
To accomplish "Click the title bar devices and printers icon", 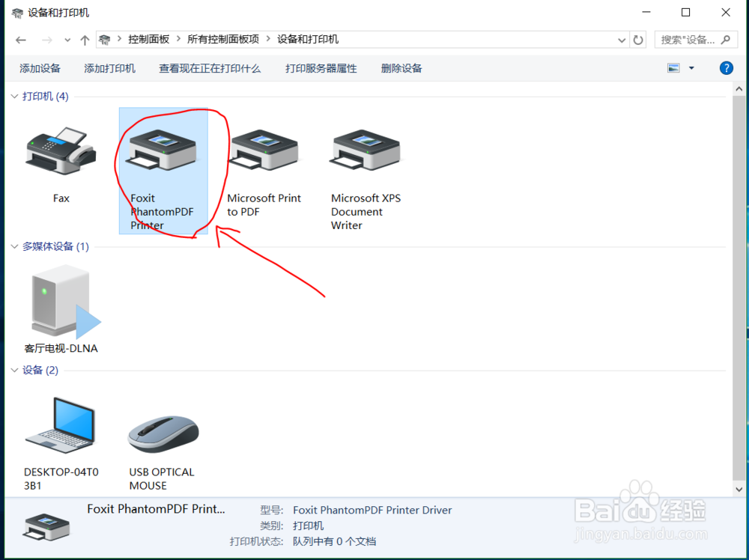I will coord(17,13).
